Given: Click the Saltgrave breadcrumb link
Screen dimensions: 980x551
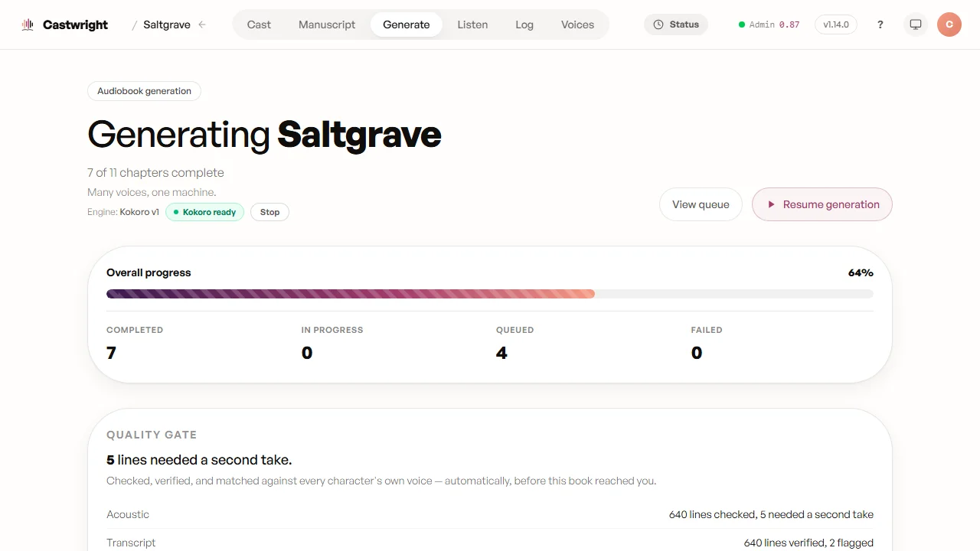Looking at the screenshot, I should (x=167, y=24).
